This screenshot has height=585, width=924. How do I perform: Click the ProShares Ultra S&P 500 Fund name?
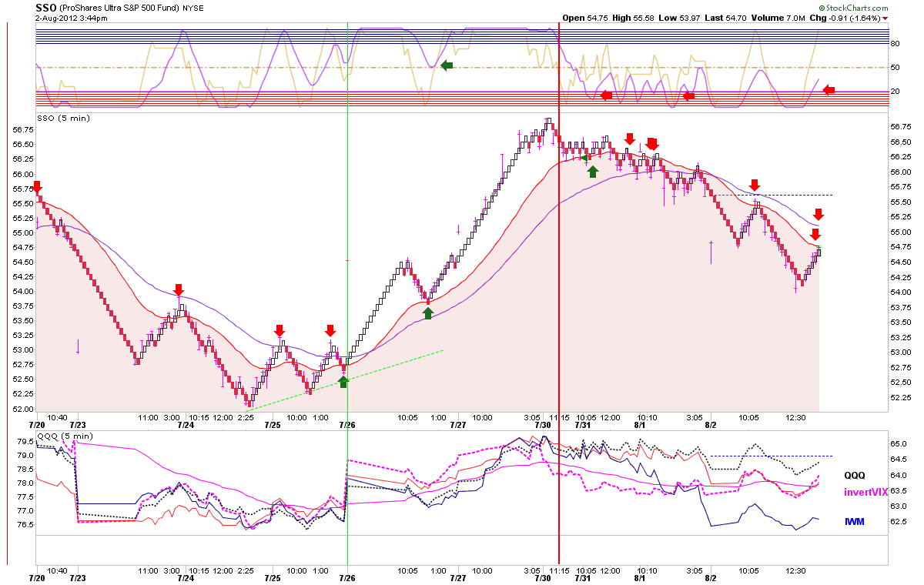click(x=119, y=8)
